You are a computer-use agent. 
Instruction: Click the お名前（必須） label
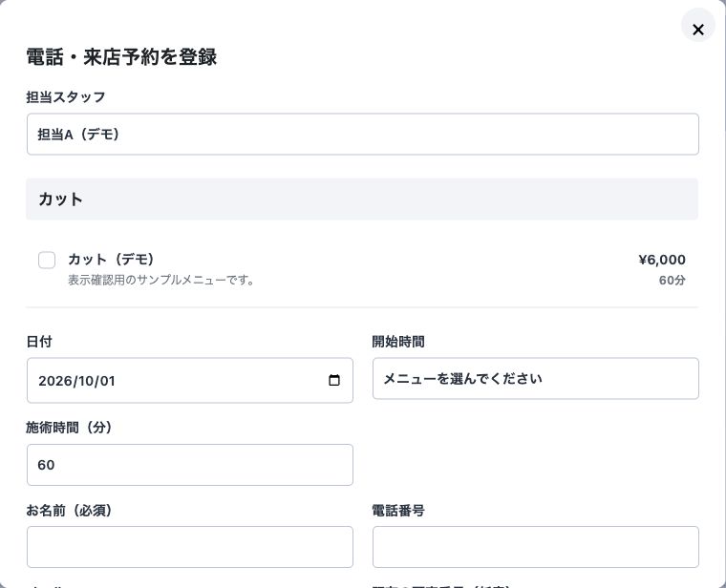click(x=69, y=511)
